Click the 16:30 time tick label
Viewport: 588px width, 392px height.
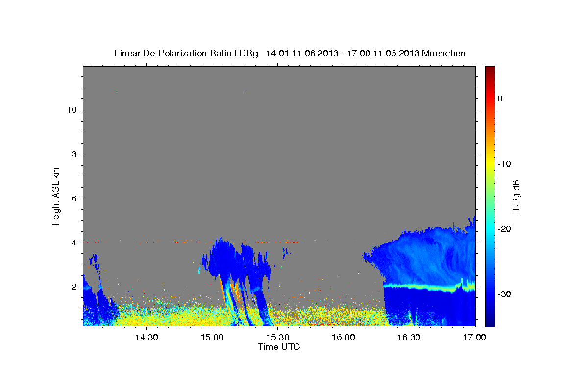409,338
